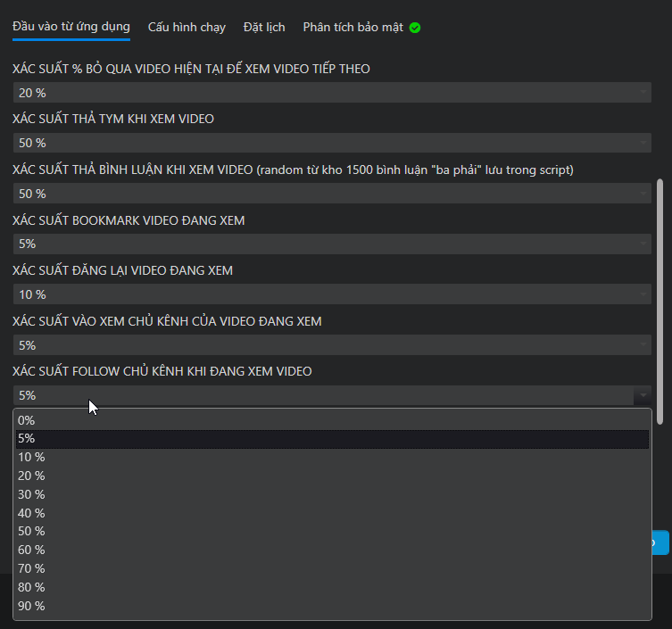Open the Đặt lịch tab

(x=264, y=27)
